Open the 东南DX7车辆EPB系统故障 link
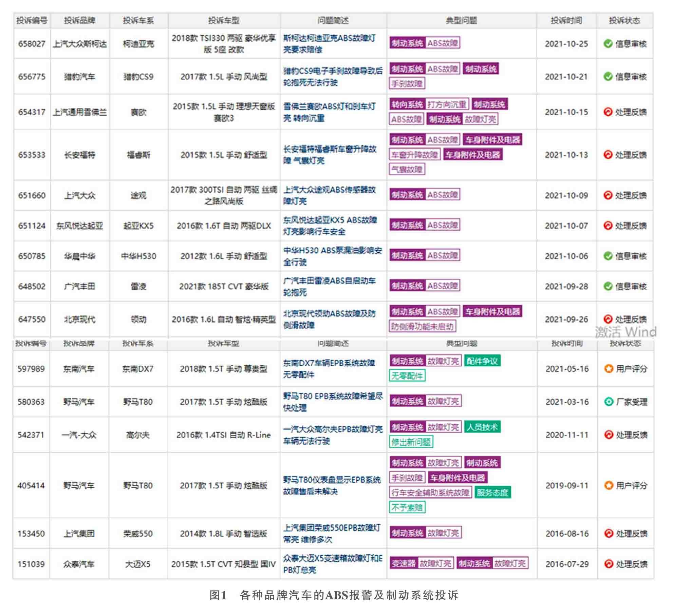 [x=329, y=369]
